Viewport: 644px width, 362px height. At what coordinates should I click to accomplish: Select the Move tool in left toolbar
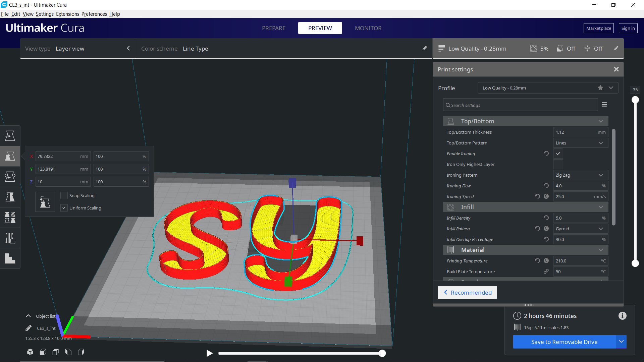(x=10, y=136)
